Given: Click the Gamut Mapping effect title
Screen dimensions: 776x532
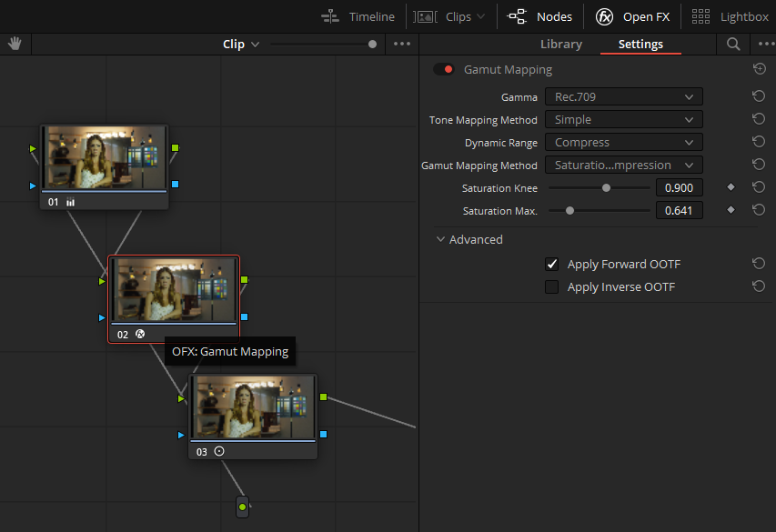Looking at the screenshot, I should click(508, 69).
